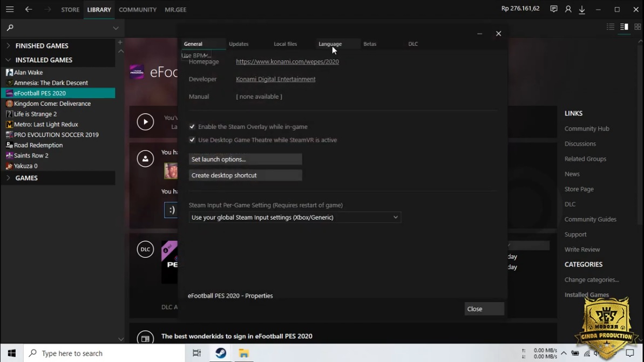
Task: View wallet balance Rp 276.161,62
Action: [520, 8]
